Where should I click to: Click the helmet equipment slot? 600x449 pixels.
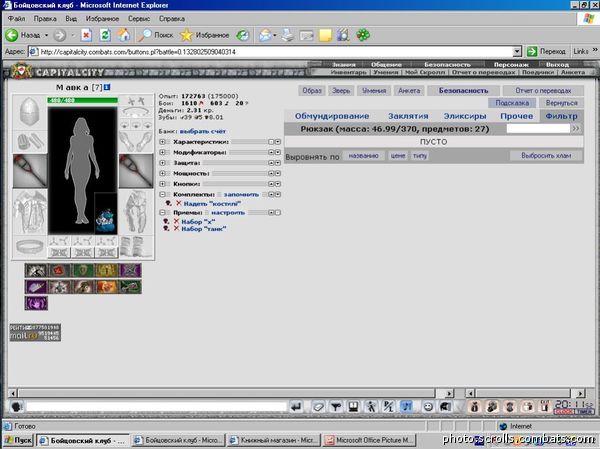29,111
